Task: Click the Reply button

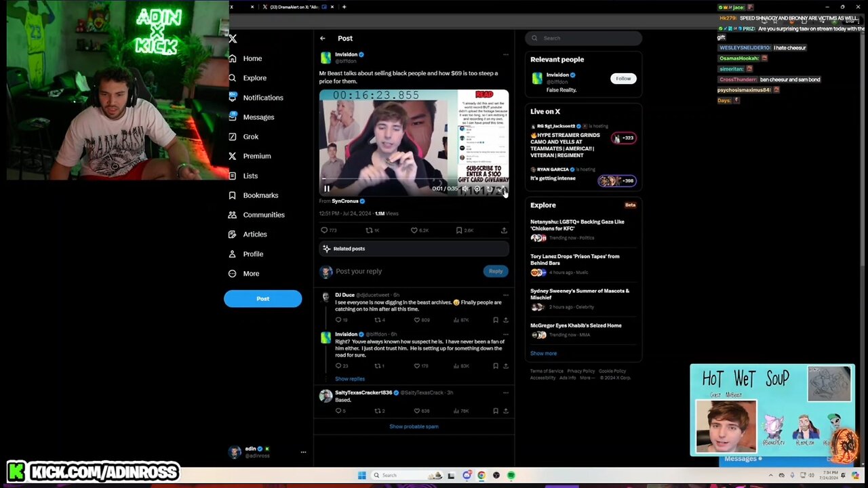Action: [x=496, y=271]
